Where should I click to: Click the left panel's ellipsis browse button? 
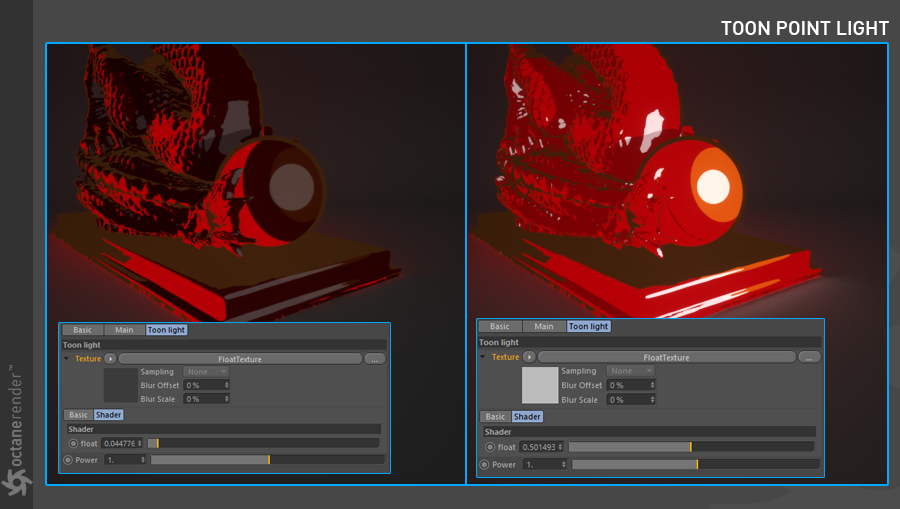pos(375,359)
